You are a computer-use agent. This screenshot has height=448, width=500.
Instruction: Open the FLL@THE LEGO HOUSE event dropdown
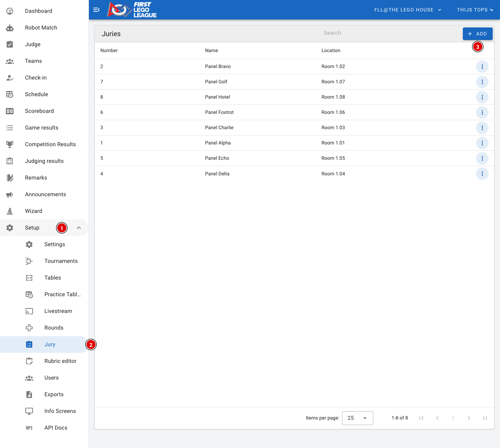point(408,10)
